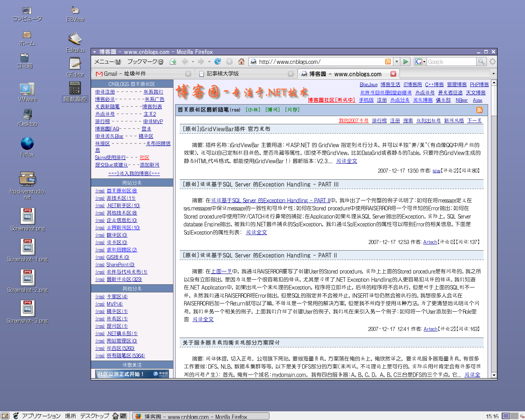The width and height of the screenshot is (525, 420).
Task: Click the RSS feed icon in the address bar
Action: (x=388, y=62)
